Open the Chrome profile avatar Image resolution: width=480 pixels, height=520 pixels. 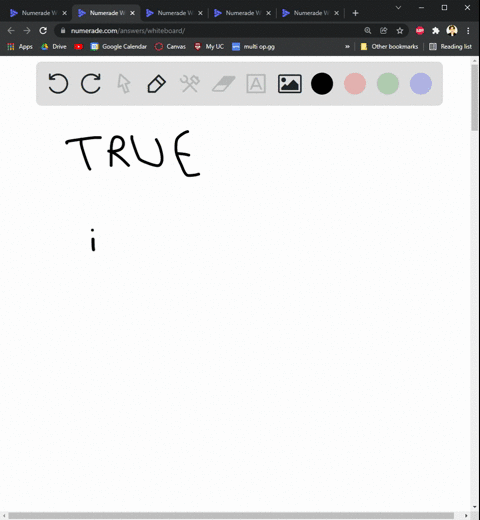pyautogui.click(x=452, y=31)
